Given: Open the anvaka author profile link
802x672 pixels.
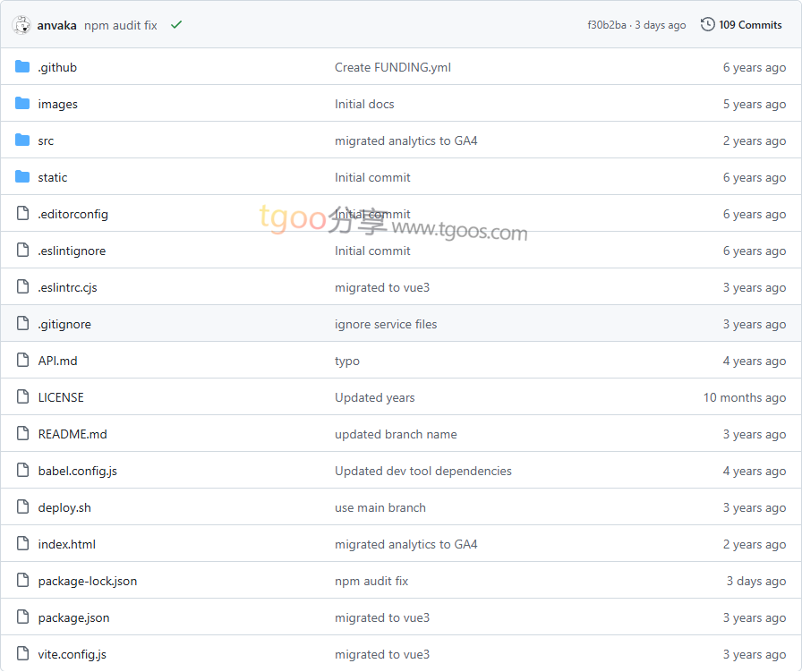Looking at the screenshot, I should pos(56,25).
